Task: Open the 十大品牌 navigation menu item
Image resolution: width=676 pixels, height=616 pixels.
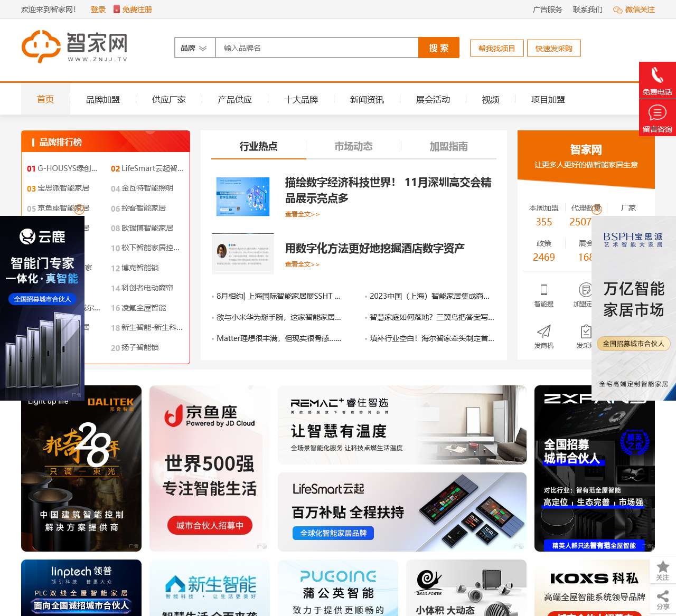Action: [301, 99]
